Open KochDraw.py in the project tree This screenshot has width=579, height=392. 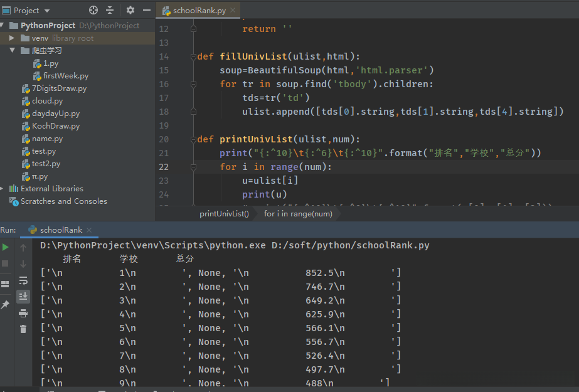[x=56, y=126]
